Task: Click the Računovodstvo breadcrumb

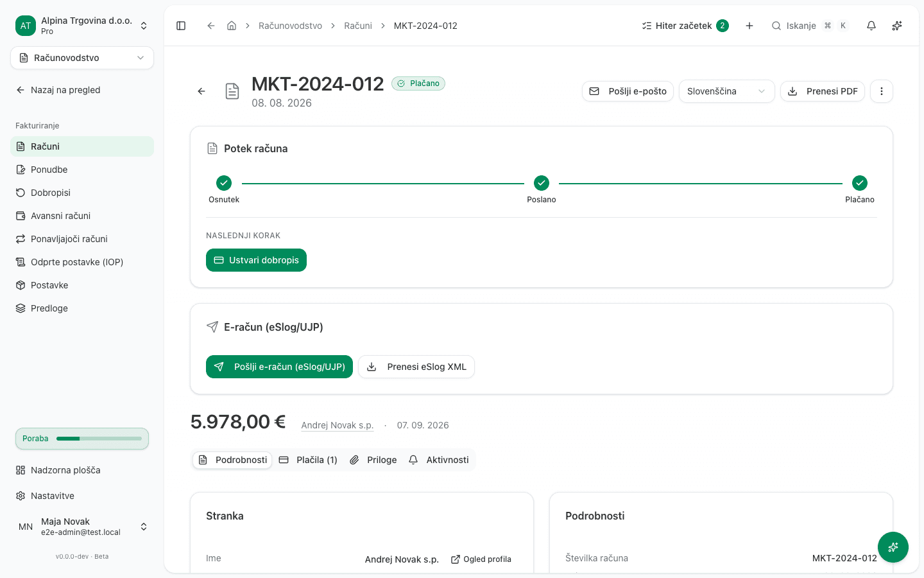Action: tap(290, 26)
